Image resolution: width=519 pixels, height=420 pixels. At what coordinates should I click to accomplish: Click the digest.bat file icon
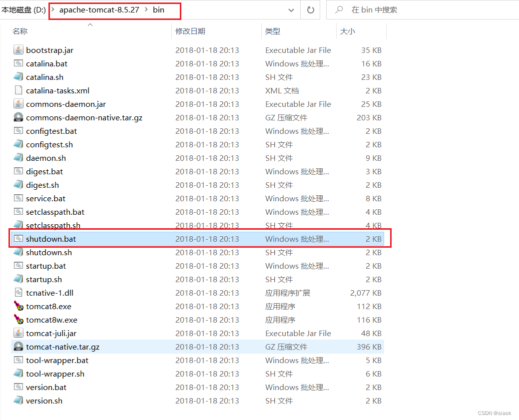[18, 171]
